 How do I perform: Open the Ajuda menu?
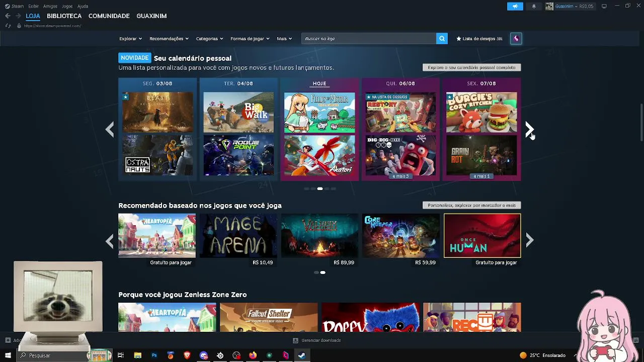click(x=83, y=6)
